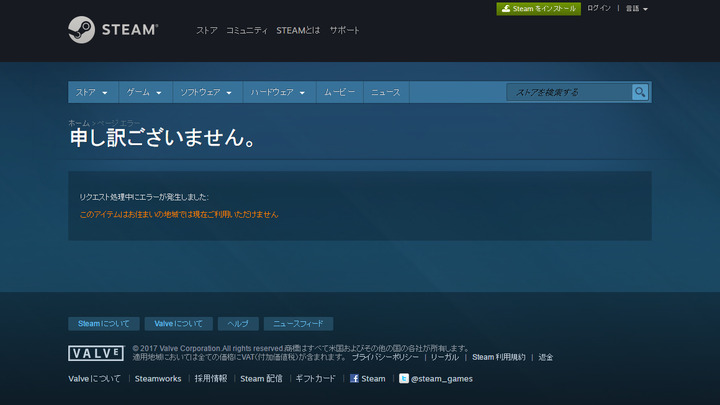Viewport: 720px width, 405px height.
Task: Open the リーガル link
Action: (x=444, y=357)
